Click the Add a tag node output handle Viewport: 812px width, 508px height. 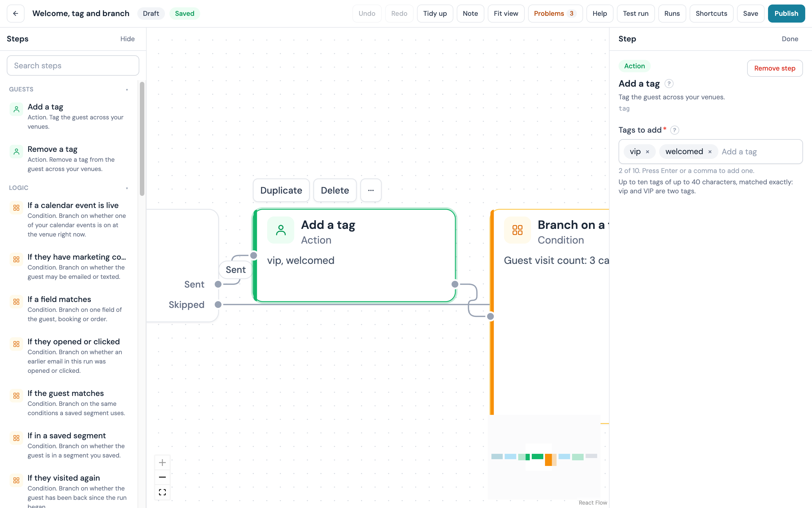tap(455, 284)
